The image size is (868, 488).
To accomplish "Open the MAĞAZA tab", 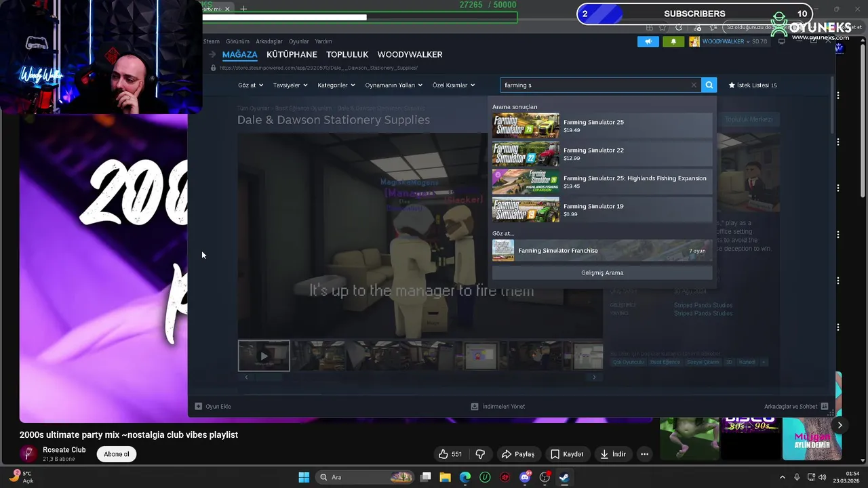I will tap(240, 54).
